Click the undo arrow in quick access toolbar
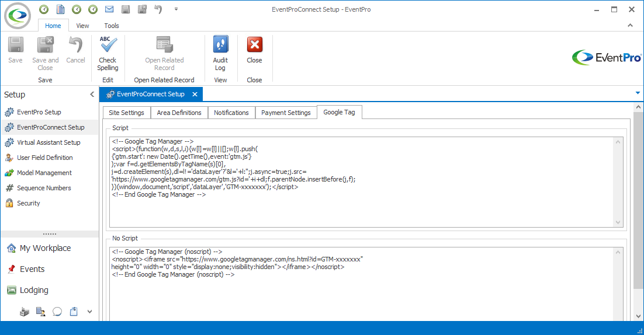 (x=158, y=9)
